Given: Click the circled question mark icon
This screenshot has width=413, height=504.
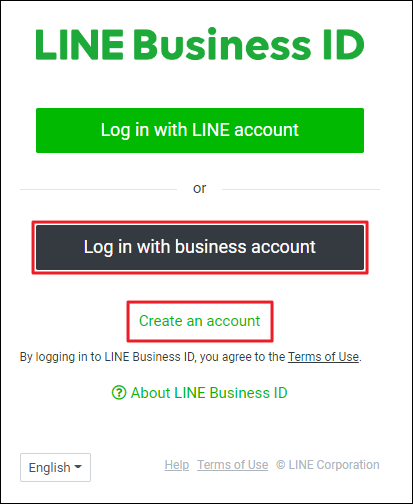Looking at the screenshot, I should click(x=119, y=393).
